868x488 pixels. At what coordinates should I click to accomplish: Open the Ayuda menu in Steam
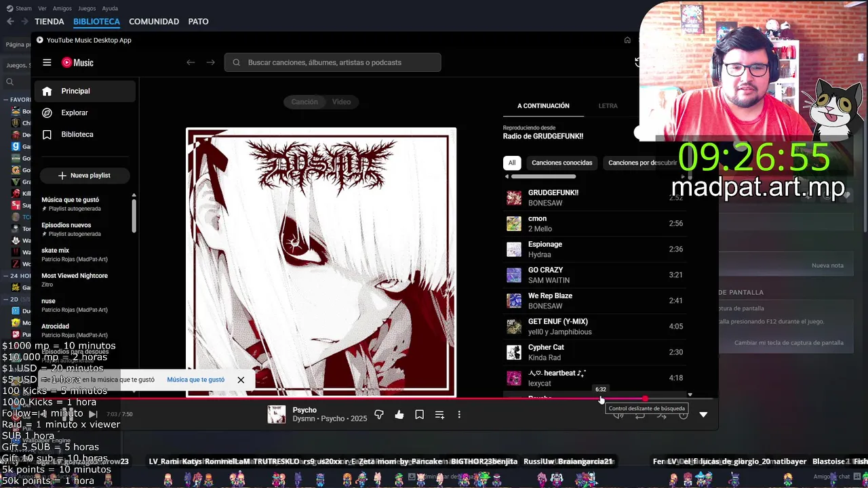point(110,8)
